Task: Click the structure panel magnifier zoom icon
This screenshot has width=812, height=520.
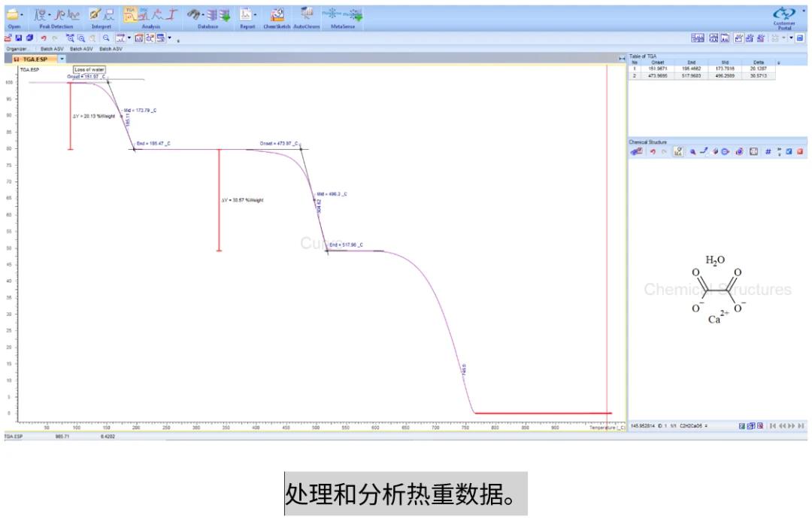Action: click(692, 152)
